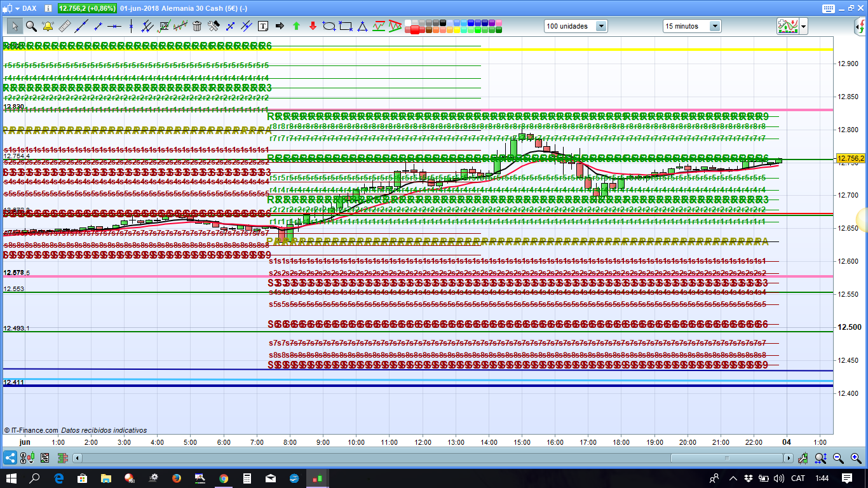Viewport: 868px width, 488px height.
Task: Pick the purple color swatch
Action: click(x=491, y=24)
